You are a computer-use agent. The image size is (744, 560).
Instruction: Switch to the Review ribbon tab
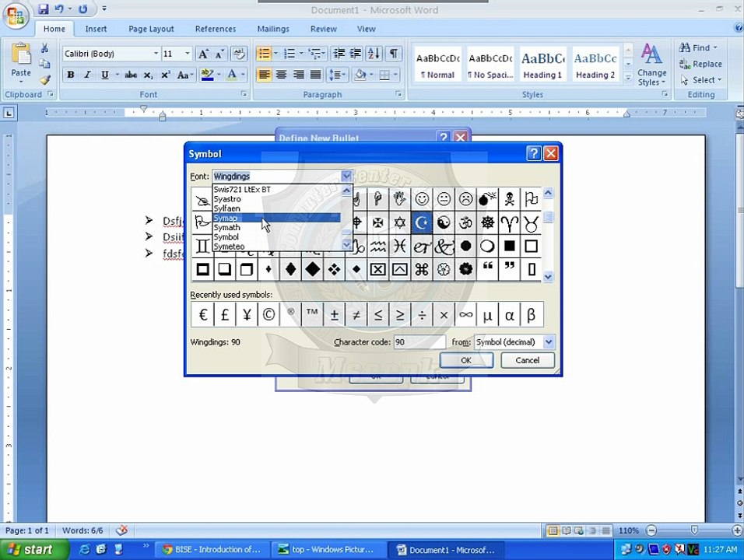pos(323,29)
